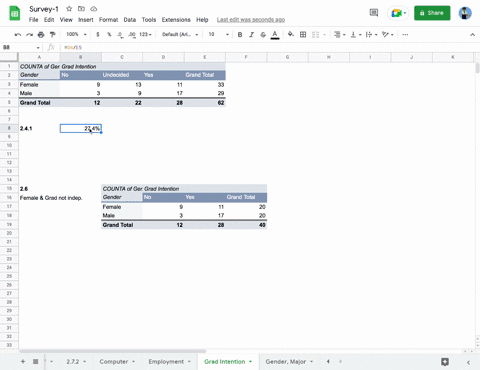Switch to the Computer sheet tab
Screen dimensions: 480x370
(x=114, y=361)
